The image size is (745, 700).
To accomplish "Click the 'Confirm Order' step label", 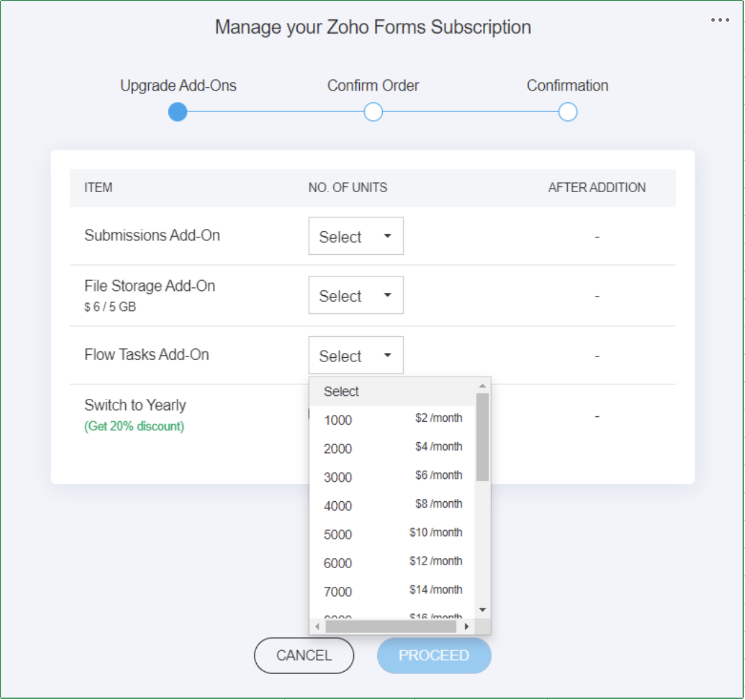I will [x=373, y=86].
